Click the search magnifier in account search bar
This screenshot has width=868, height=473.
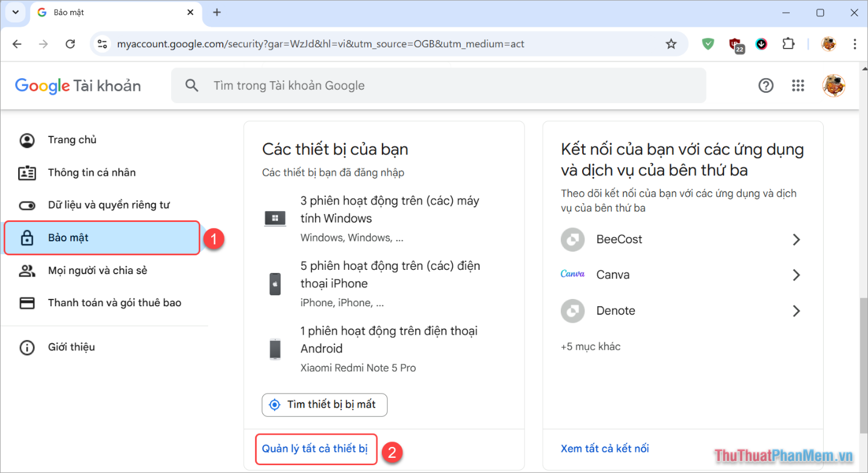[192, 86]
